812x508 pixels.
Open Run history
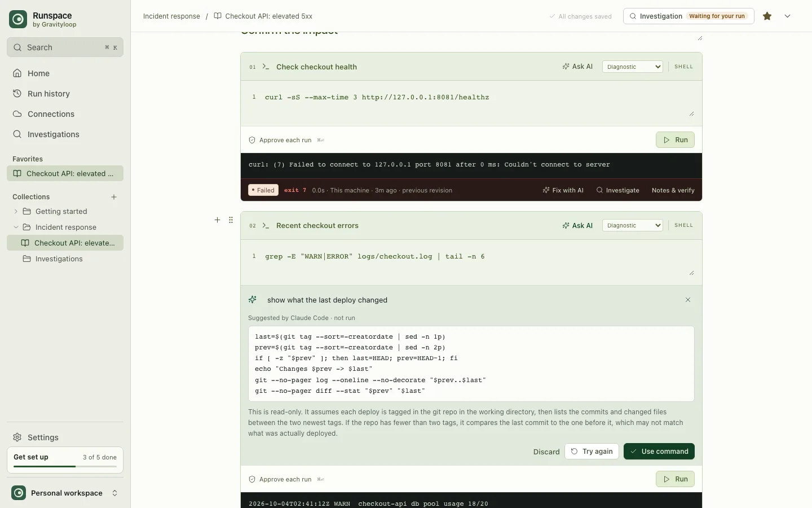[x=65, y=94]
